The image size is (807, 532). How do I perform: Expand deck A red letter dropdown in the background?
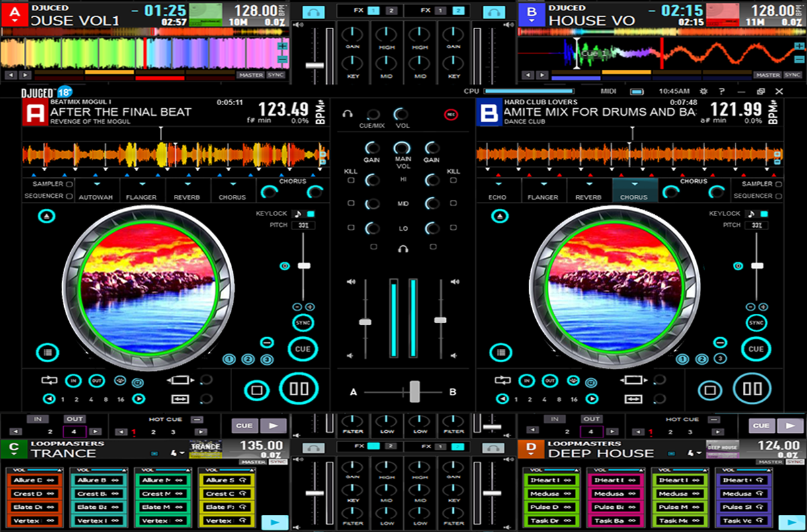coord(14,21)
